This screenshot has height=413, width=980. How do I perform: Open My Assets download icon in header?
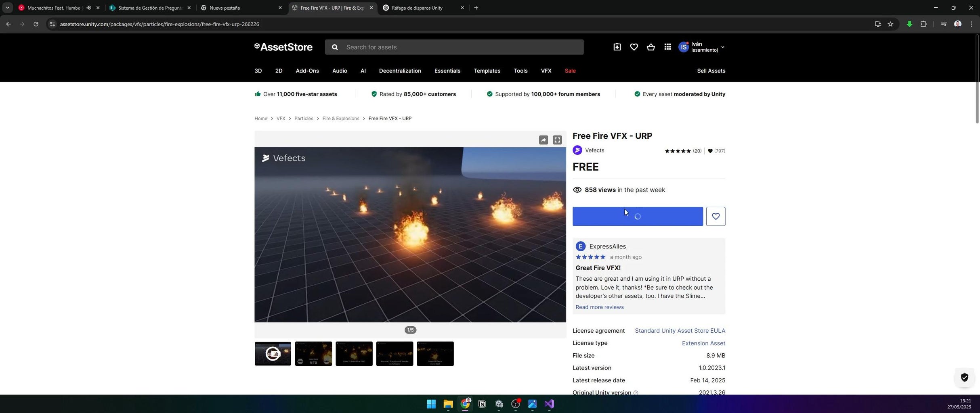[x=617, y=47]
